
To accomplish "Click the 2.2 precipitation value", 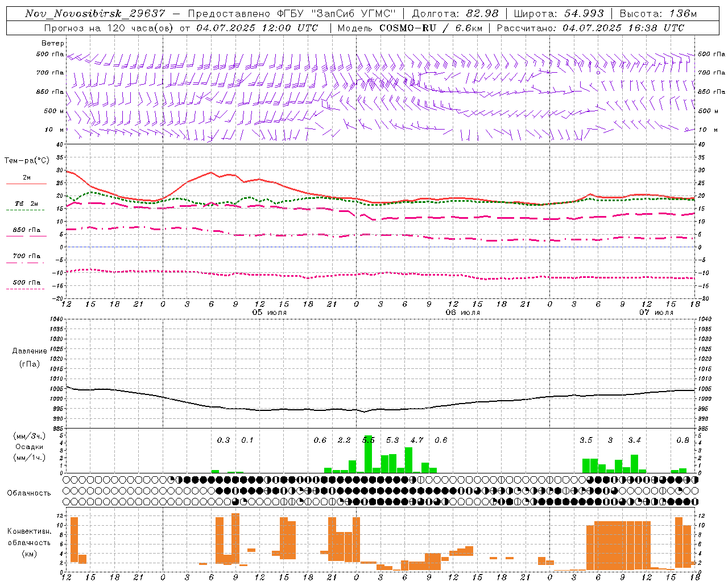I will pyautogui.click(x=344, y=440).
